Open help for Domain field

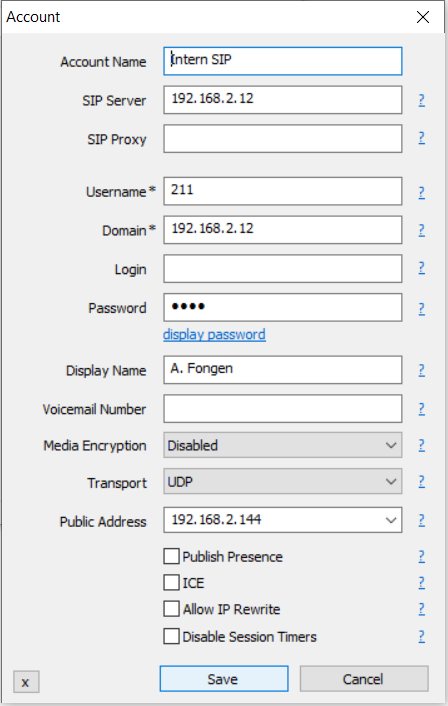(x=421, y=230)
